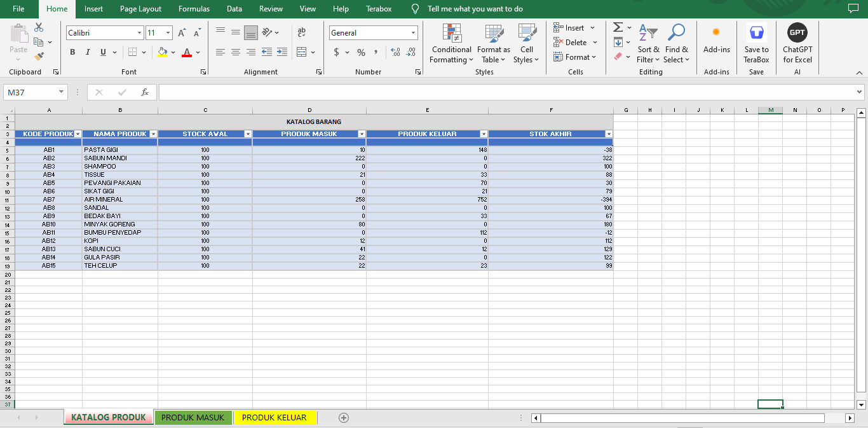Open the KODE PRODUK filter dropdown

[79, 134]
